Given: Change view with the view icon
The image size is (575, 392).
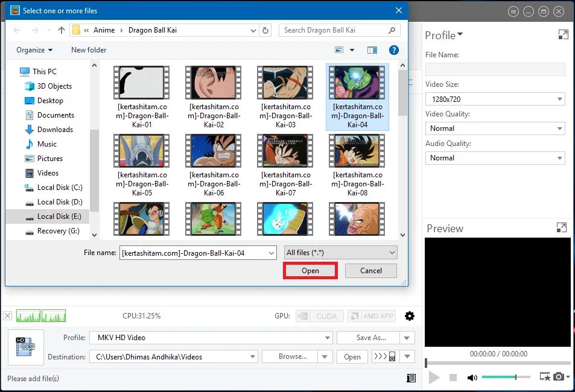Looking at the screenshot, I should click(339, 50).
